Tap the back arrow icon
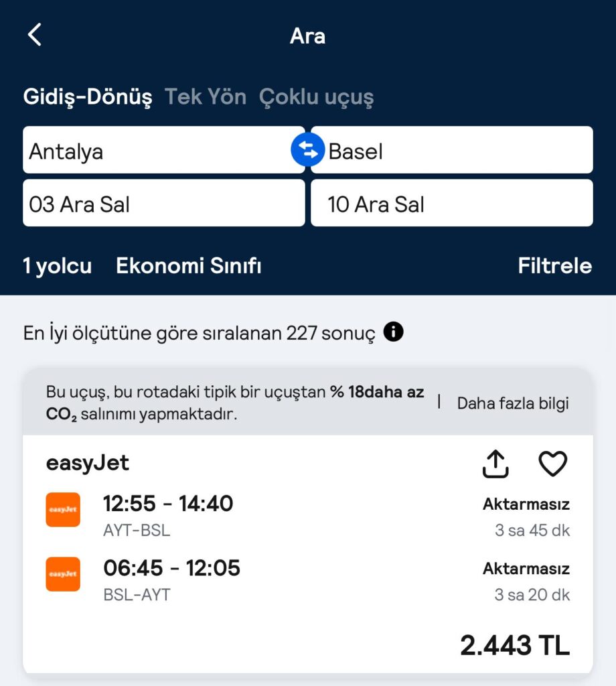Screen dimensions: 616x686 click(35, 35)
